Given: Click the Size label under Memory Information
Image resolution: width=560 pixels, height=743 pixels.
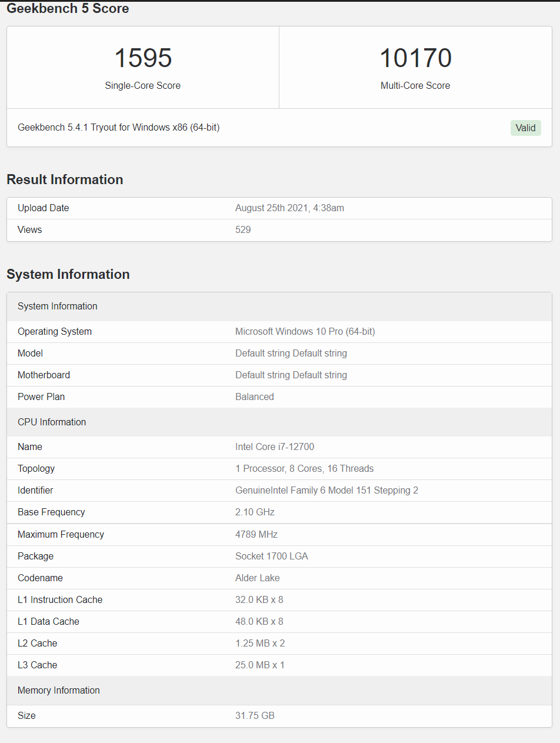Looking at the screenshot, I should pyautogui.click(x=26, y=715).
